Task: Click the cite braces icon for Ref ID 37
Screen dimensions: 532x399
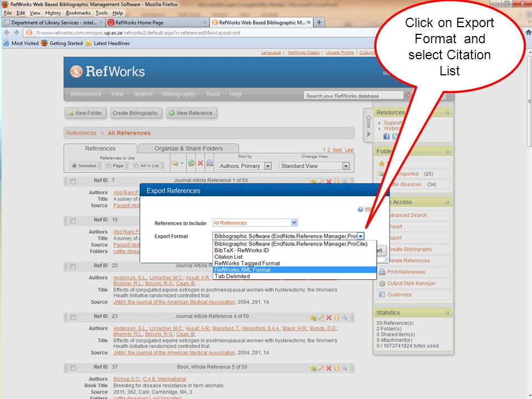Action: click(336, 368)
